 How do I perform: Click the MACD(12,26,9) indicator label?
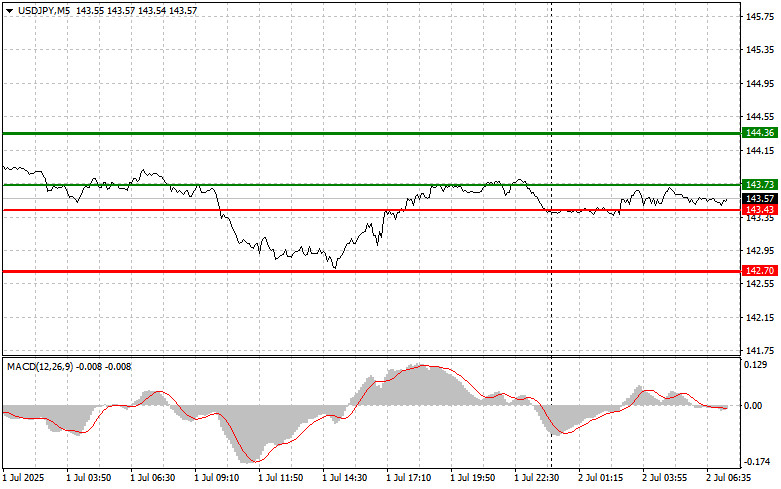[x=42, y=366]
